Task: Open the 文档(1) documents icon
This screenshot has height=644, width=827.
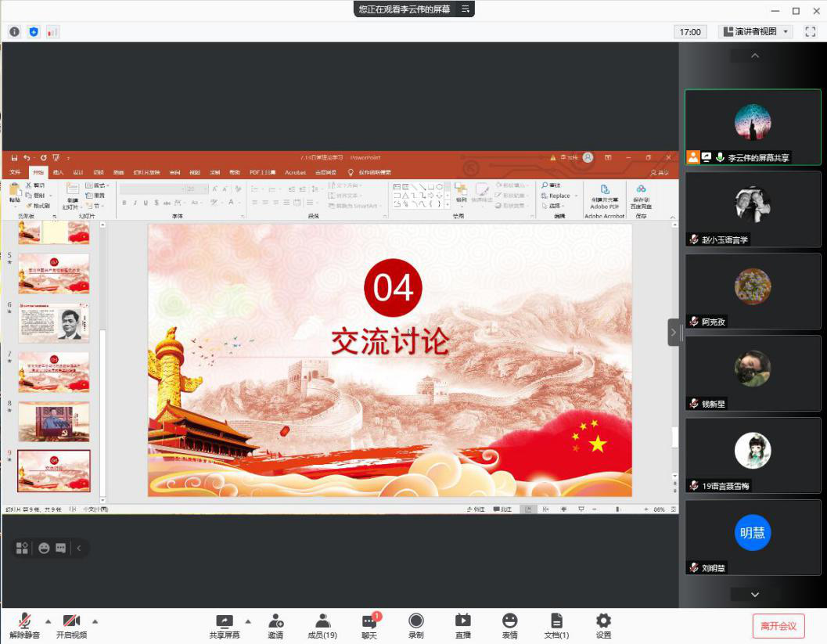Action: coord(556,626)
